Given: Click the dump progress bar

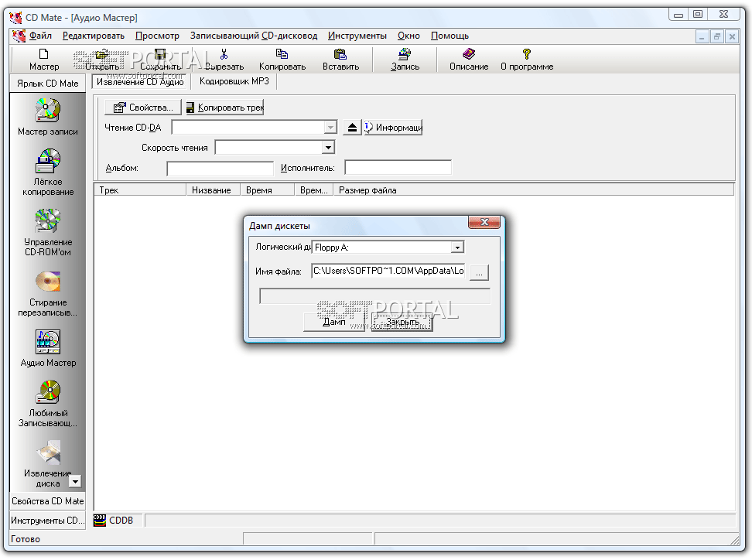Looking at the screenshot, I should 374,295.
